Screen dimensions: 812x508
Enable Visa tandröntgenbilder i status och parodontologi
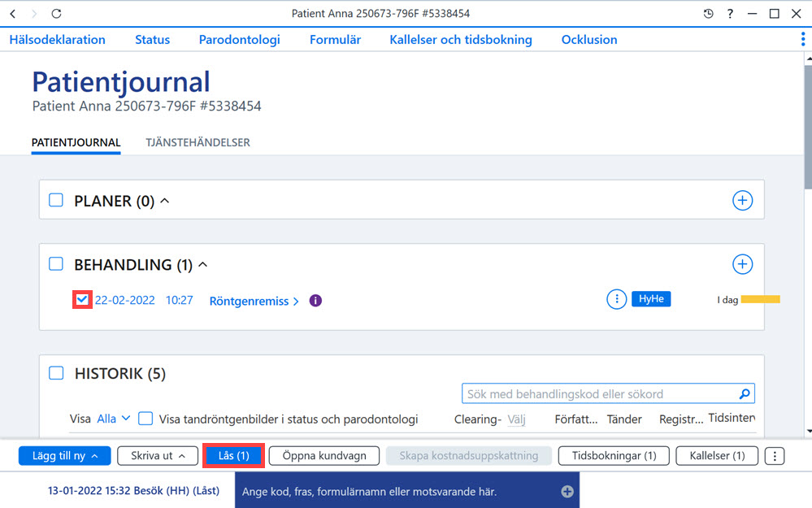click(145, 419)
